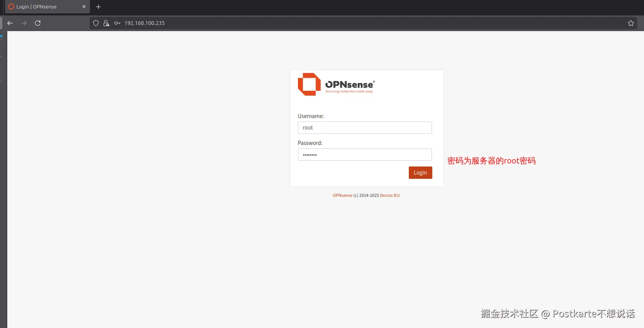644x328 pixels.
Task: Click the Login button
Action: (x=420, y=173)
